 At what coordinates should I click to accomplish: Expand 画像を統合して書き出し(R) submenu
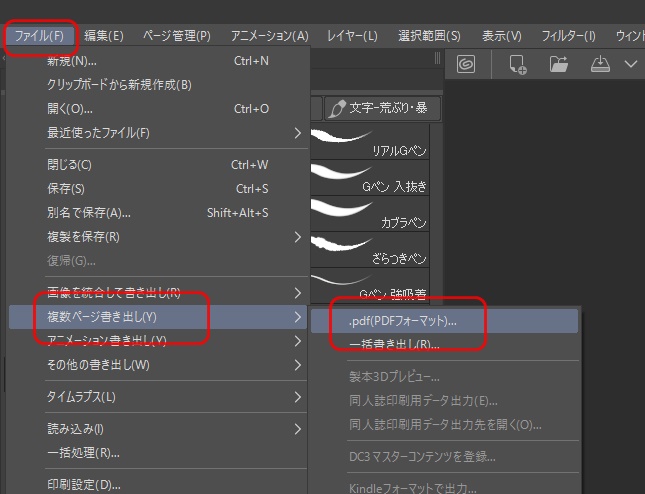[158, 293]
